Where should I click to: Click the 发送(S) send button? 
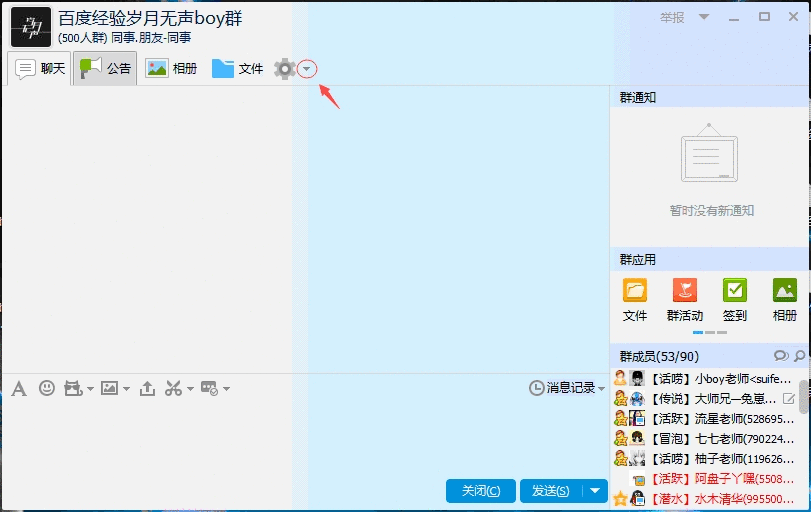[551, 491]
